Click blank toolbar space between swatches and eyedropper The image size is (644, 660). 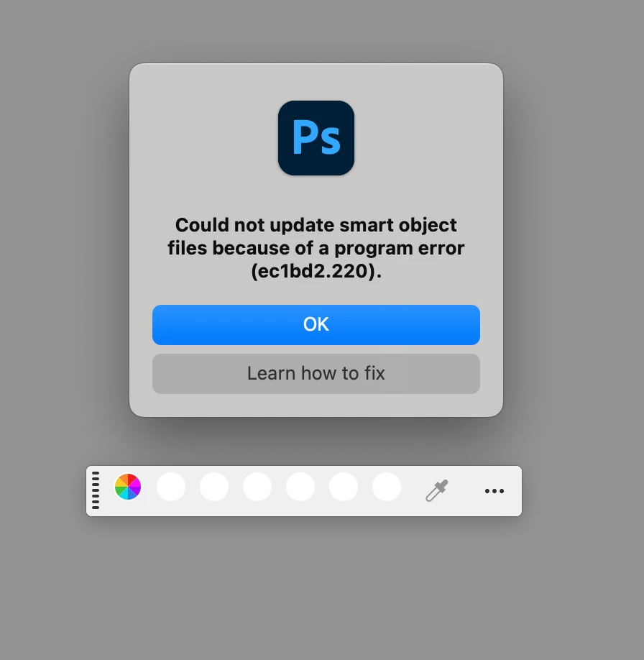(413, 491)
